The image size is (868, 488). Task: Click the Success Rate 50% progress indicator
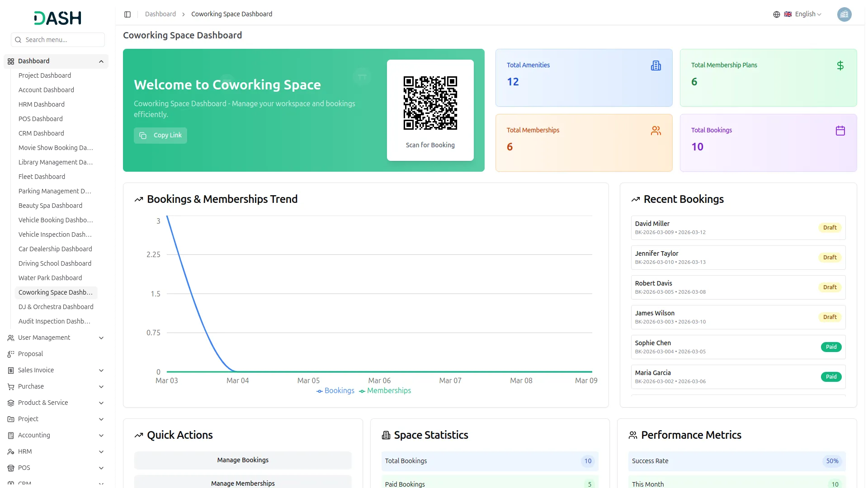coord(832,461)
